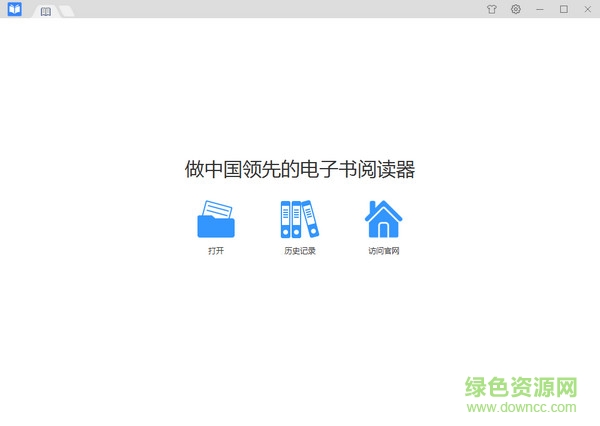The width and height of the screenshot is (600, 426).
Task: Click the blue house website icon
Action: coord(384,218)
